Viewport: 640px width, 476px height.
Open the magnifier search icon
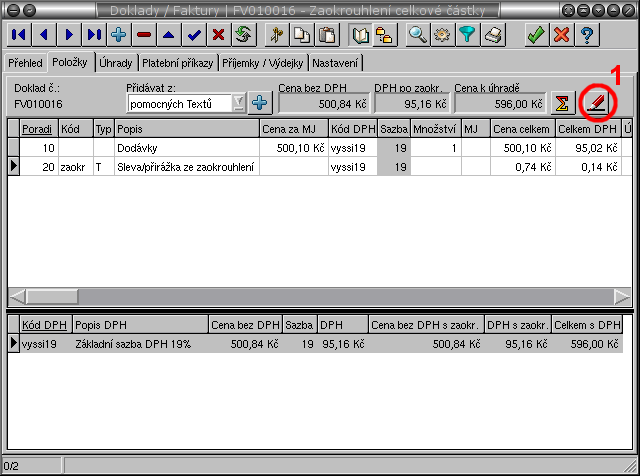[x=417, y=35]
